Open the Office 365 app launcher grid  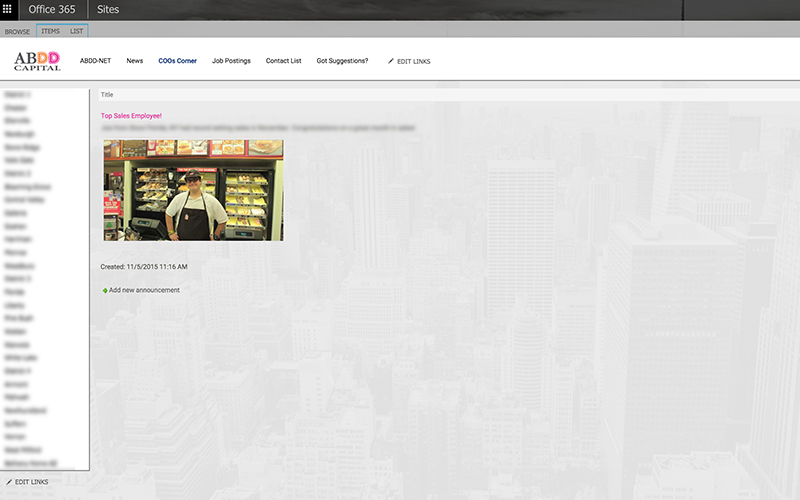tap(9, 9)
